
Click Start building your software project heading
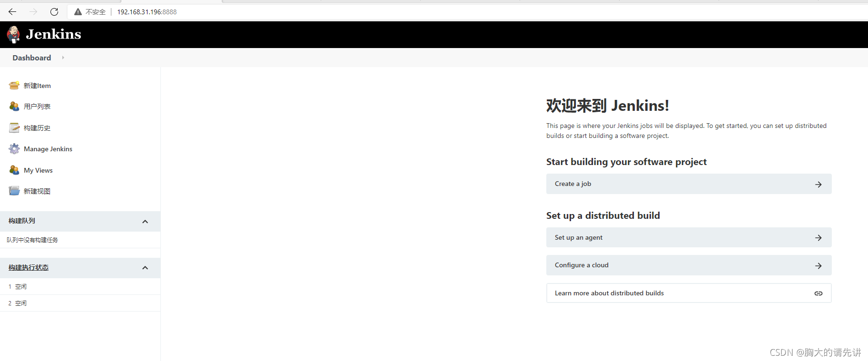626,162
